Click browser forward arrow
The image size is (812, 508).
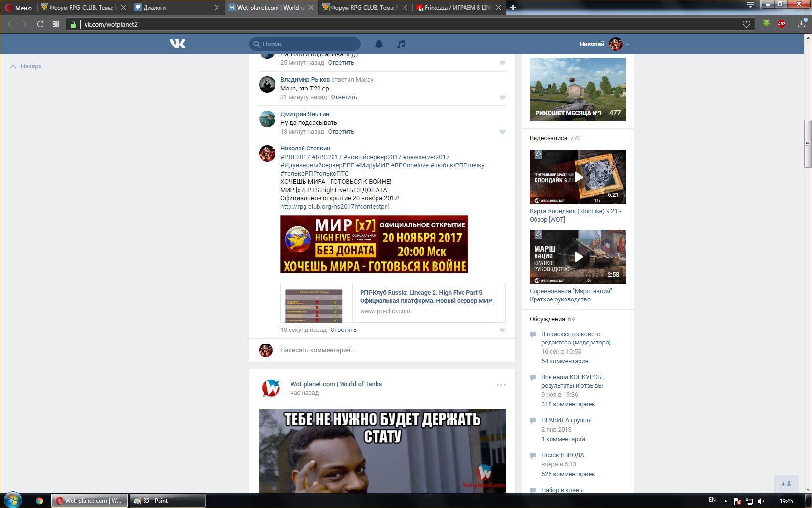point(25,24)
